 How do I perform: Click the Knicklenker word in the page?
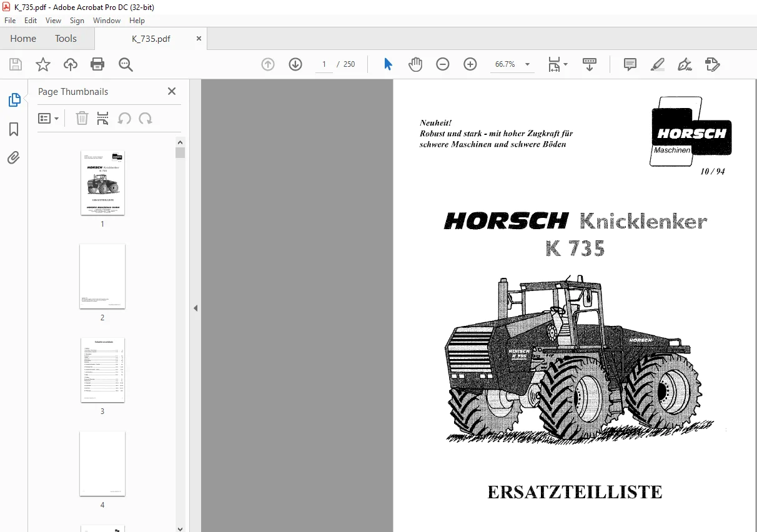(643, 221)
